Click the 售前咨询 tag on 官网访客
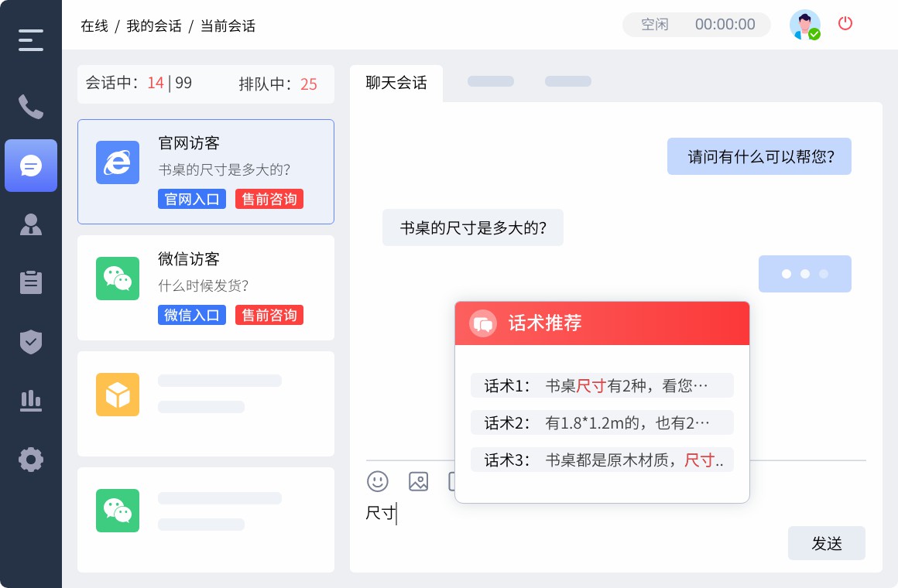This screenshot has height=588, width=898. (x=269, y=199)
